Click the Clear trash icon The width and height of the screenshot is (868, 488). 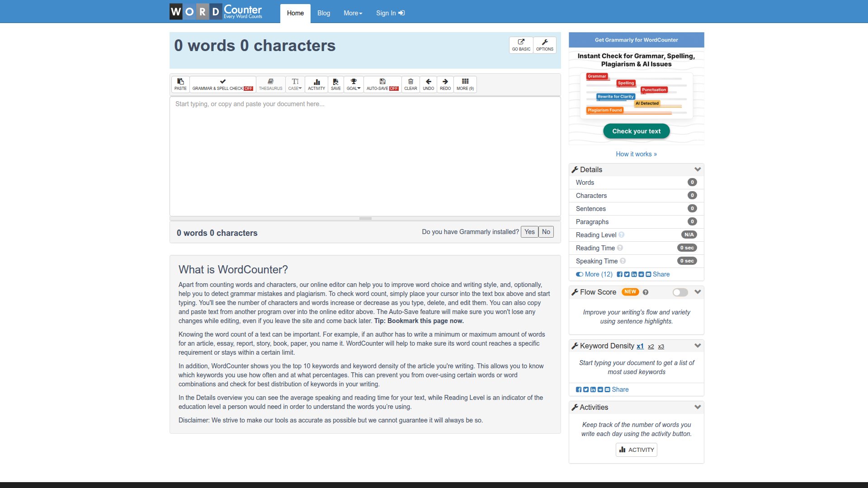[410, 84]
